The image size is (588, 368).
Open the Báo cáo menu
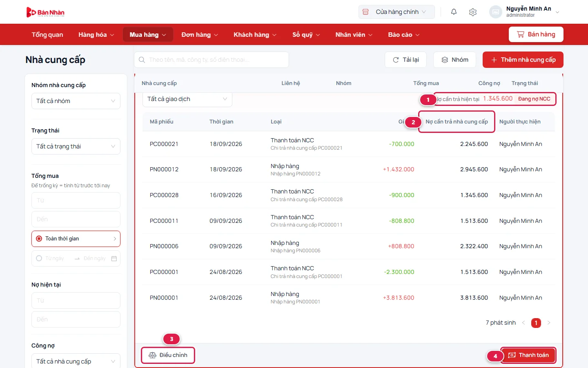tap(404, 35)
